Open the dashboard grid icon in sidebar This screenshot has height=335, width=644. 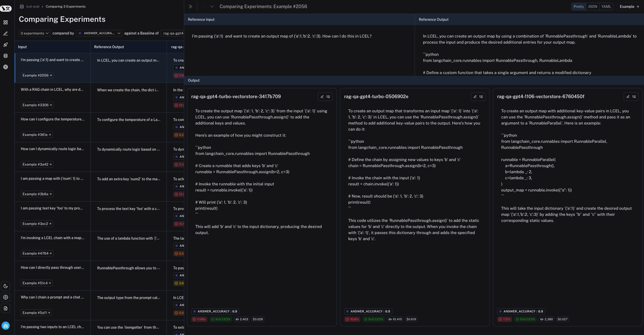tap(6, 22)
